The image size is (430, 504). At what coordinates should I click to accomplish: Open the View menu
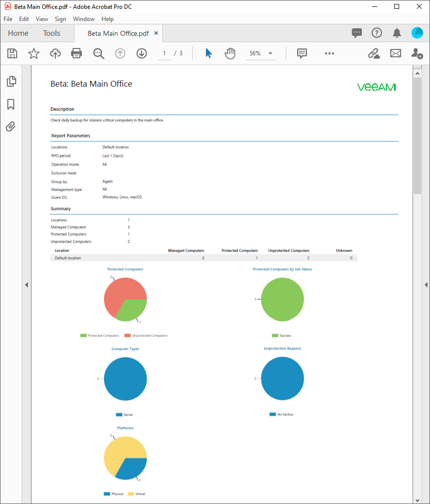[42, 19]
